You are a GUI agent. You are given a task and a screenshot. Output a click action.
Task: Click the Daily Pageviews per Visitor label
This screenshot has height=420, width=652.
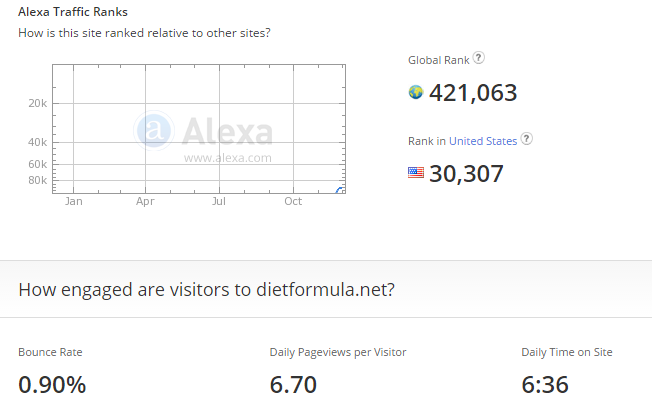pos(338,352)
